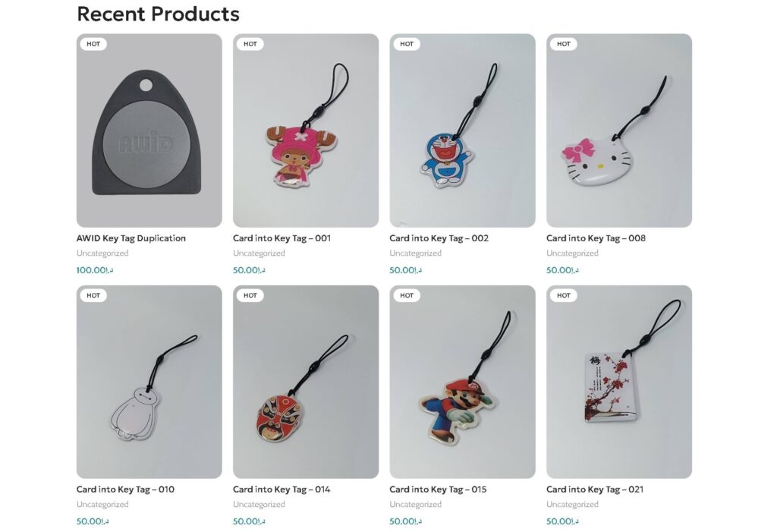This screenshot has width=777, height=532.
Task: View the Mario key tag 015 image
Action: (x=462, y=382)
